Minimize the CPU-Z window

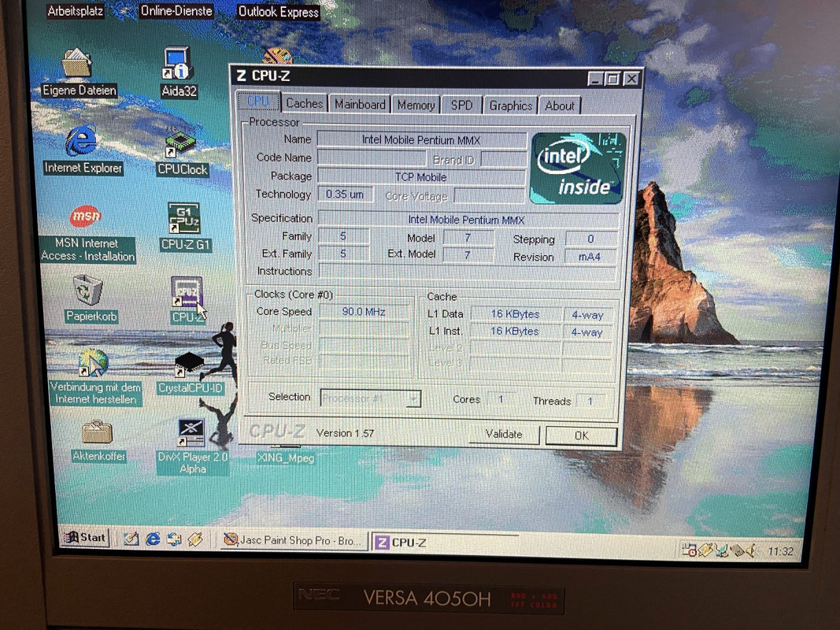point(595,80)
